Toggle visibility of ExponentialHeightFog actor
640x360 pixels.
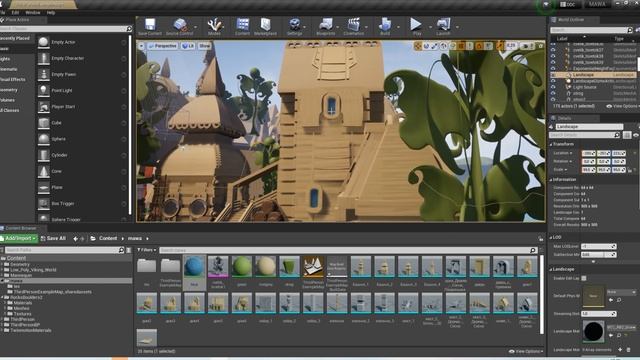click(x=553, y=69)
